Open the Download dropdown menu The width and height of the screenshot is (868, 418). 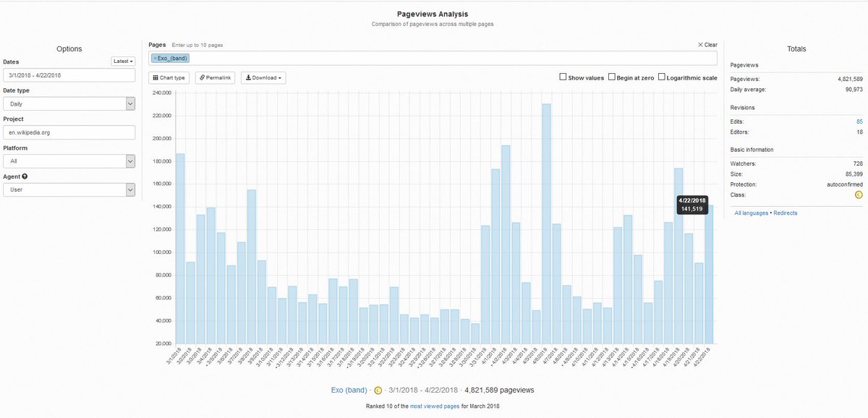pos(263,77)
